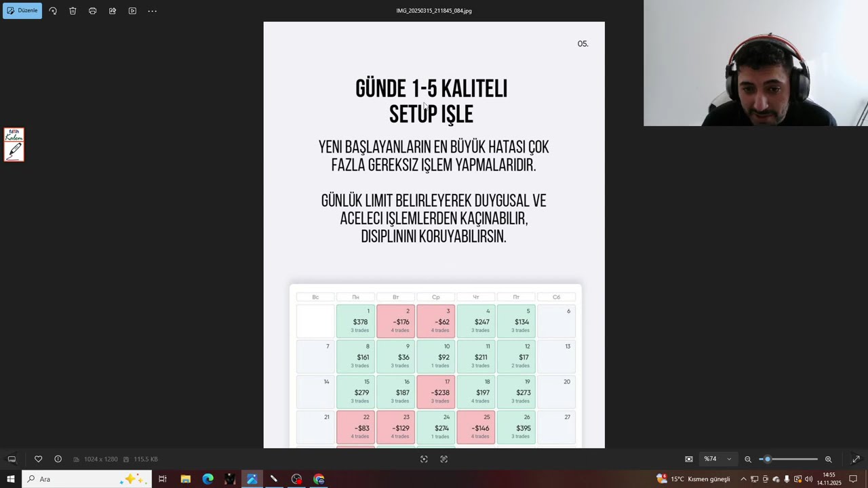Click the GÜNDE 1-5 KALITELI heading

(431, 89)
